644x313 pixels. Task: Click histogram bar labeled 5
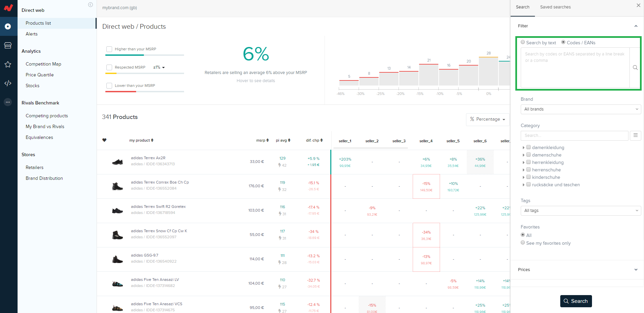pos(349,83)
